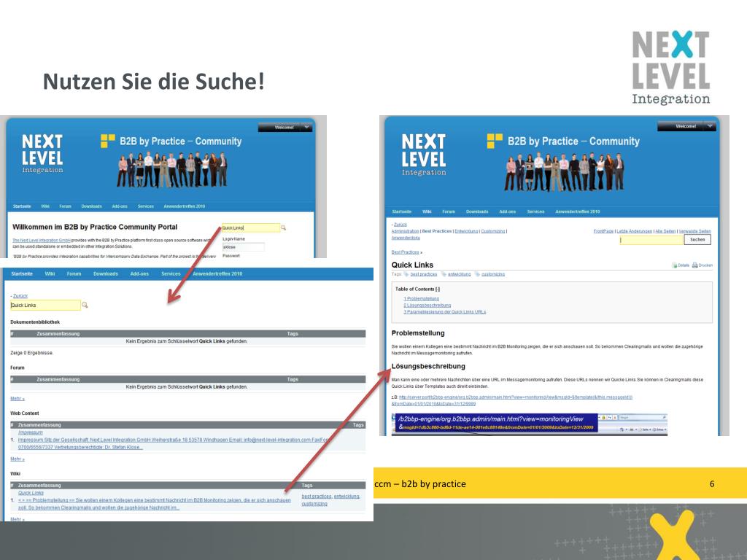
Task: Open Anwendertreffen 2010 tab in top-left portal screenshot
Action: [185, 206]
